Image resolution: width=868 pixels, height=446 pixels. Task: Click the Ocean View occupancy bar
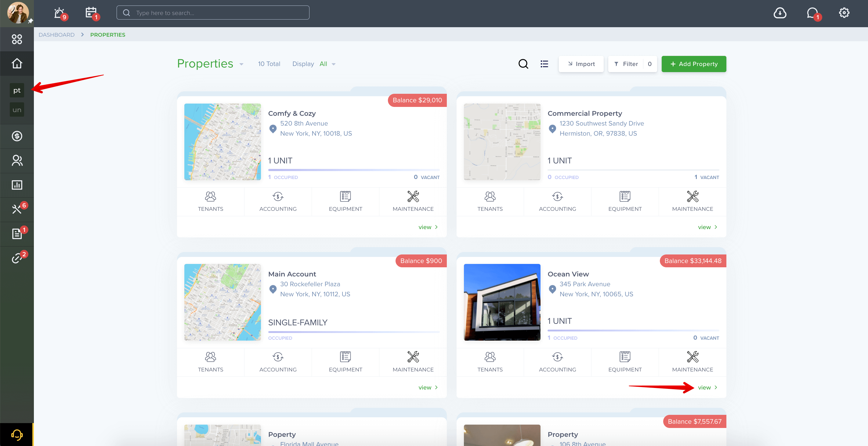click(x=633, y=330)
